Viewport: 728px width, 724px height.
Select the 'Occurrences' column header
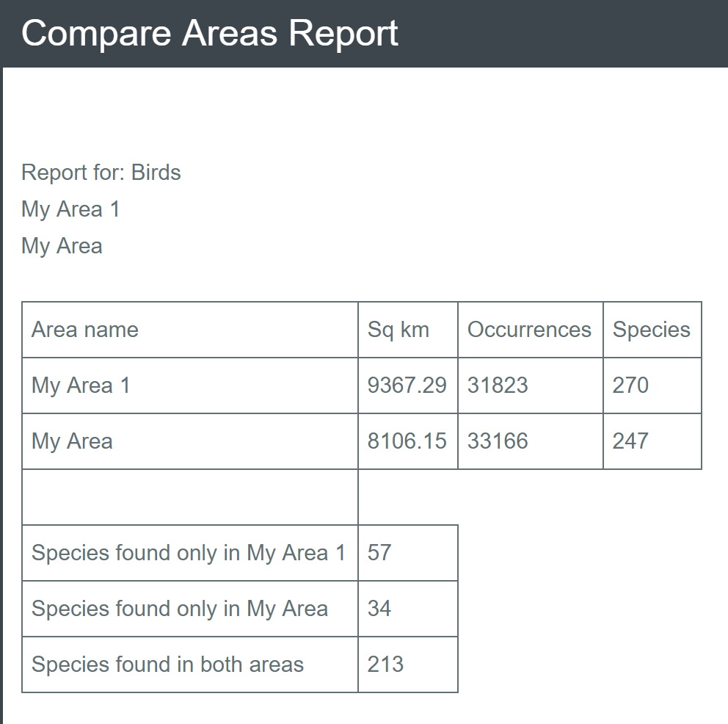pos(529,330)
